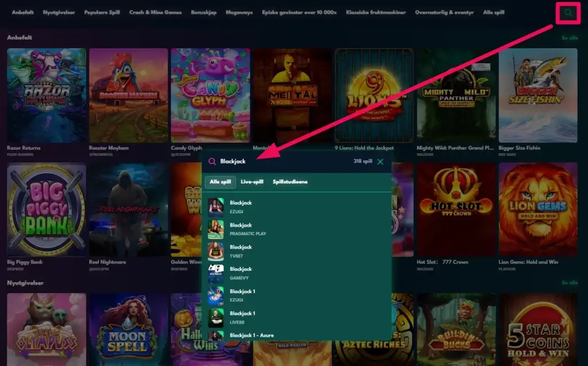The width and height of the screenshot is (588, 366).
Task: Open Blackjack 1 by Live88 icon
Action: click(x=216, y=317)
